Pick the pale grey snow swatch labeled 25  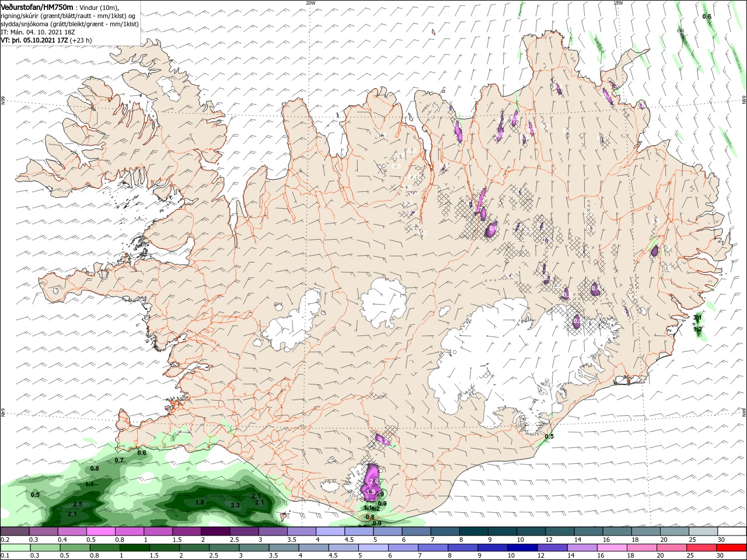(704, 531)
